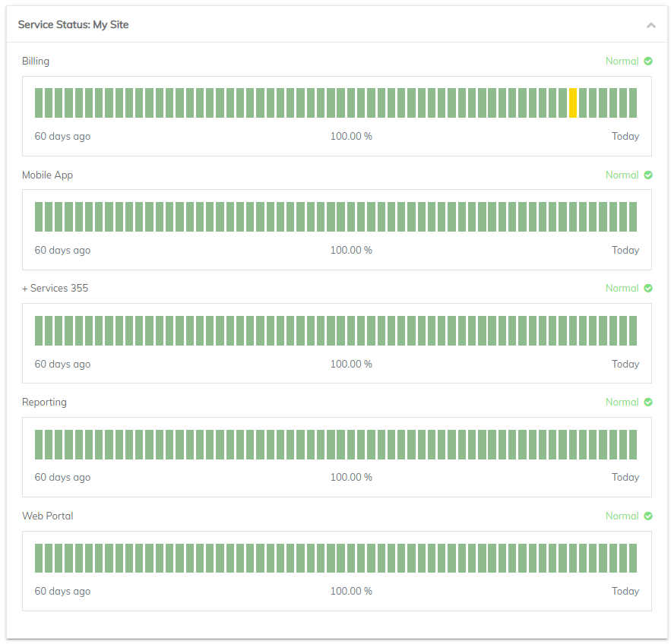Select the last day bar in Web Portal timeline

pos(633,558)
